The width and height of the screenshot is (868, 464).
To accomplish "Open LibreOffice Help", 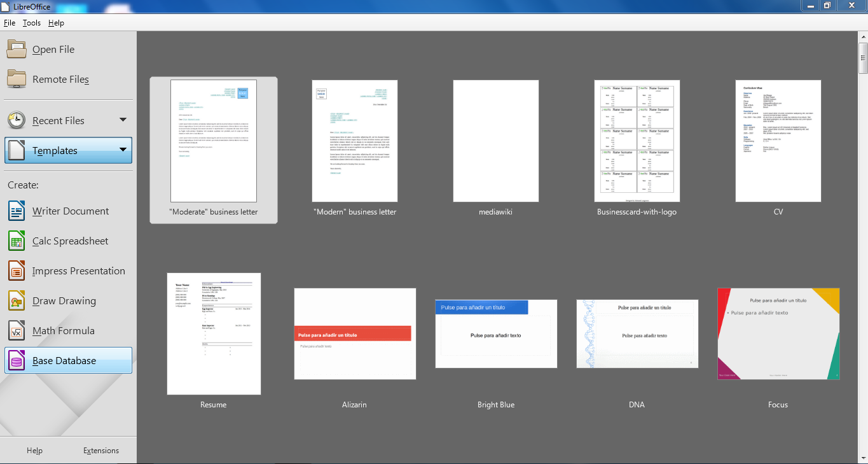I will pos(34,450).
